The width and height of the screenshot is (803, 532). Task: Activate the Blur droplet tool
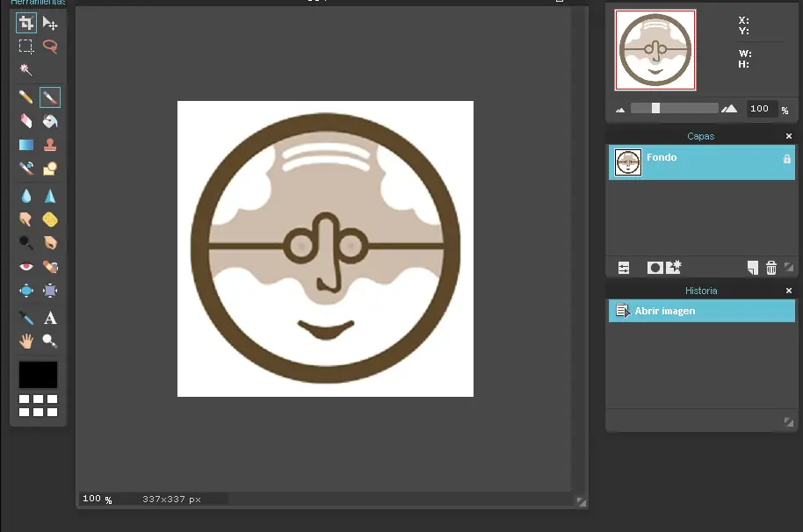(x=26, y=196)
